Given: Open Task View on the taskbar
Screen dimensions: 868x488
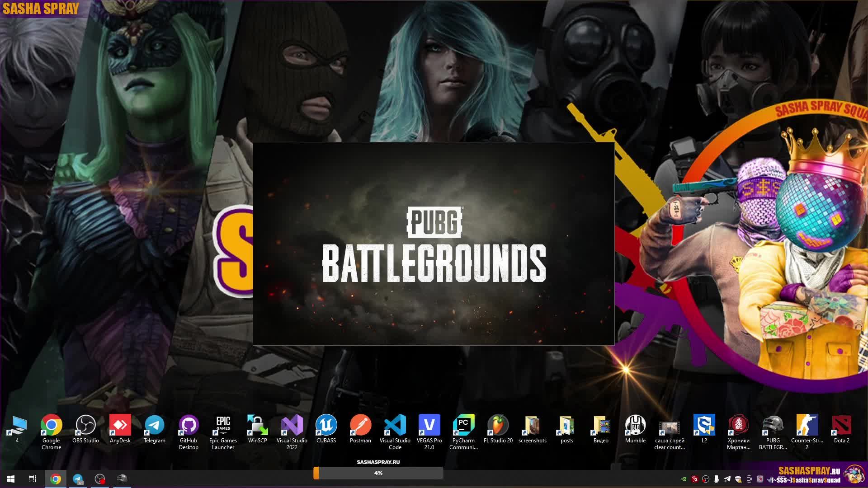Looking at the screenshot, I should (32, 479).
